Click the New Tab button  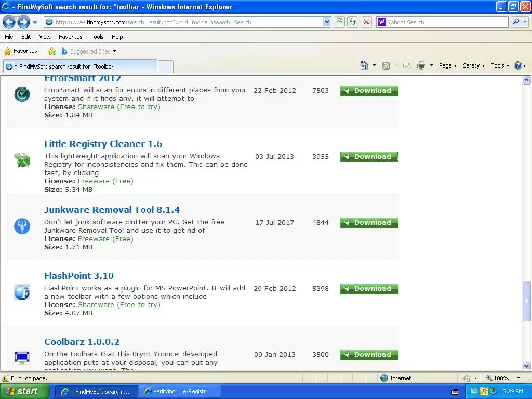(166, 67)
